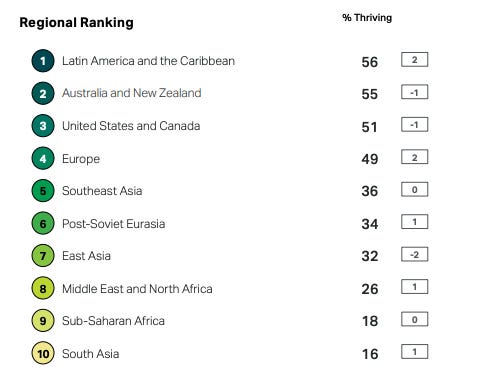The width and height of the screenshot is (480, 381).
Task: Click the Europe region label
Action: click(x=81, y=159)
